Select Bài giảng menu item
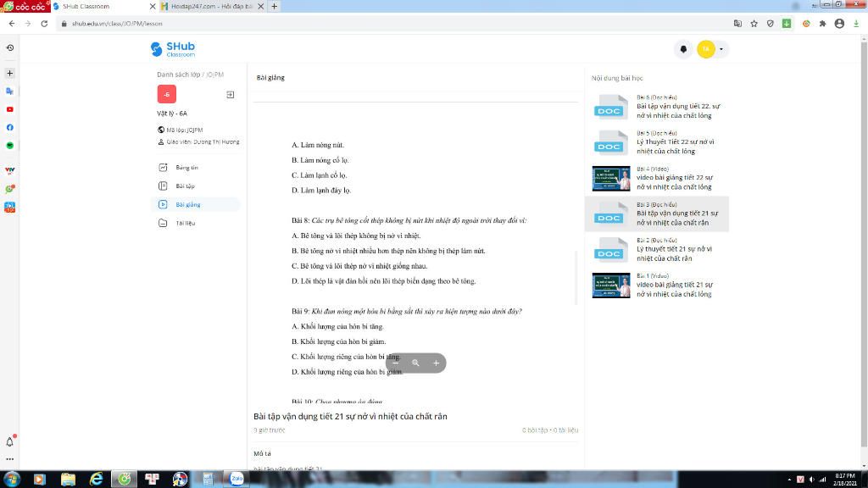Image resolution: width=868 pixels, height=488 pixels. pyautogui.click(x=196, y=205)
